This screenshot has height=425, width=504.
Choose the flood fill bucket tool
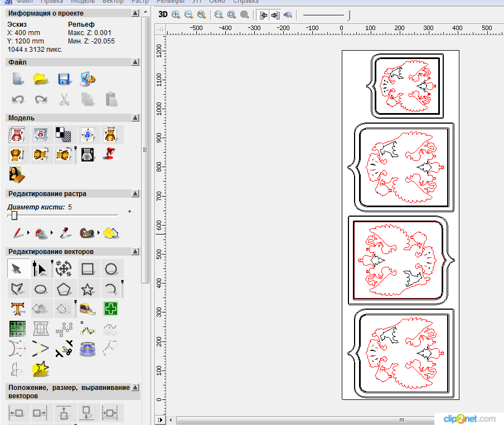41,233
